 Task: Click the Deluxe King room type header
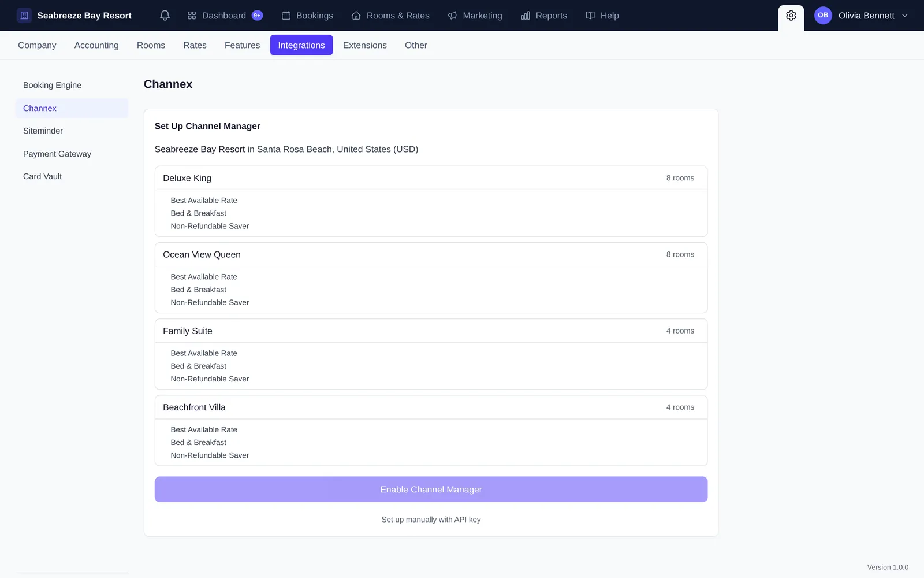431,178
